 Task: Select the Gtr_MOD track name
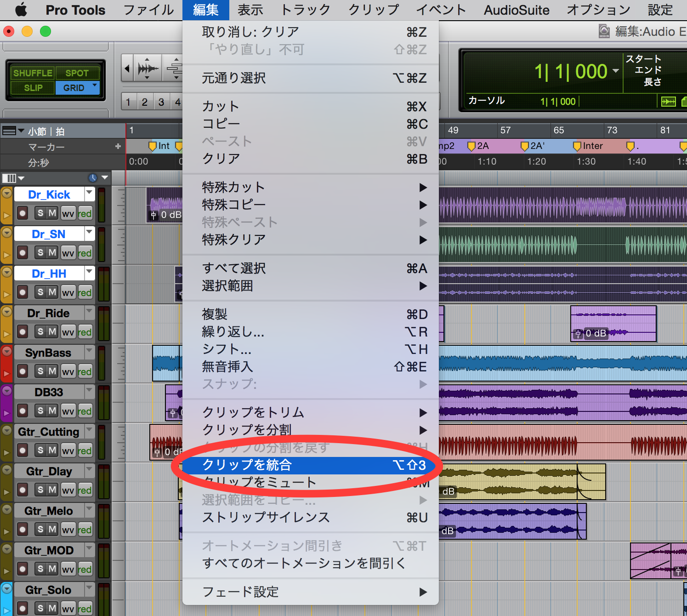point(49,550)
